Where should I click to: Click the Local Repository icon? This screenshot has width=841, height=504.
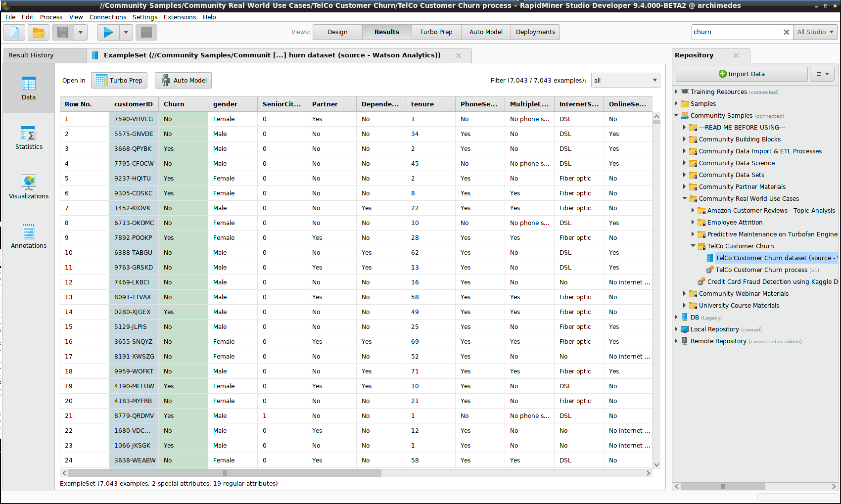coord(685,329)
